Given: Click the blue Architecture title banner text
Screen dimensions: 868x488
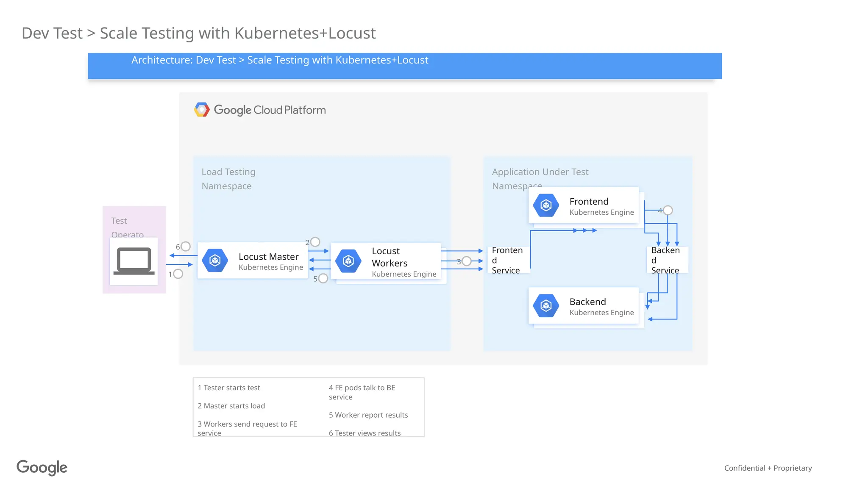Looking at the screenshot, I should tap(280, 60).
